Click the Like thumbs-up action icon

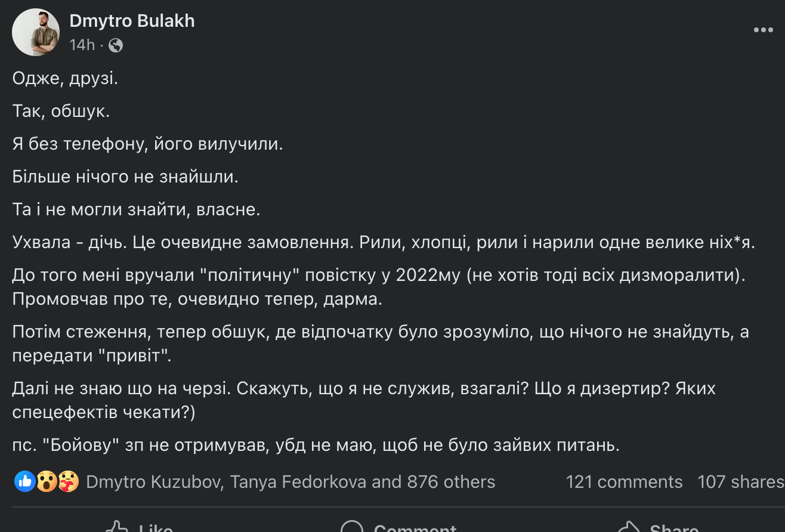[x=117, y=527]
